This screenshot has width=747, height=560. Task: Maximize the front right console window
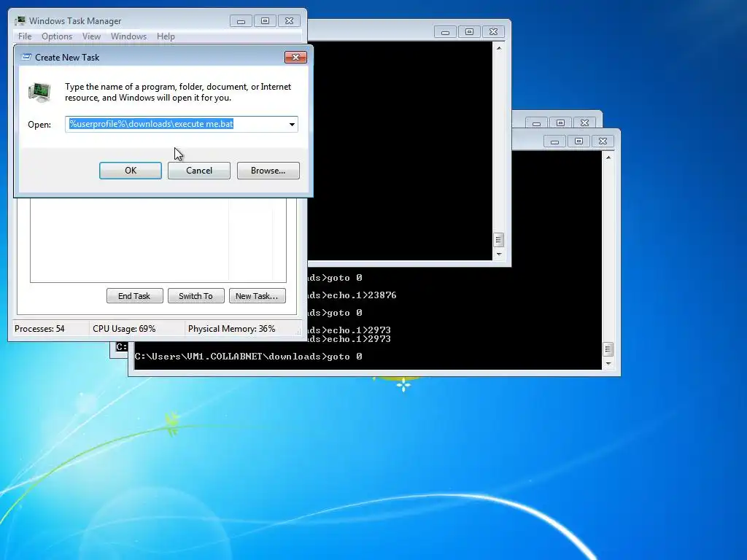tap(578, 141)
